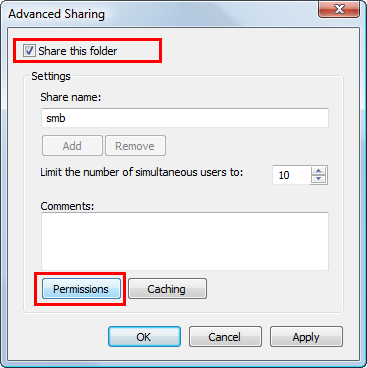The height and width of the screenshot is (368, 367).
Task: Click into the Share name field containing smb
Action: (185, 118)
